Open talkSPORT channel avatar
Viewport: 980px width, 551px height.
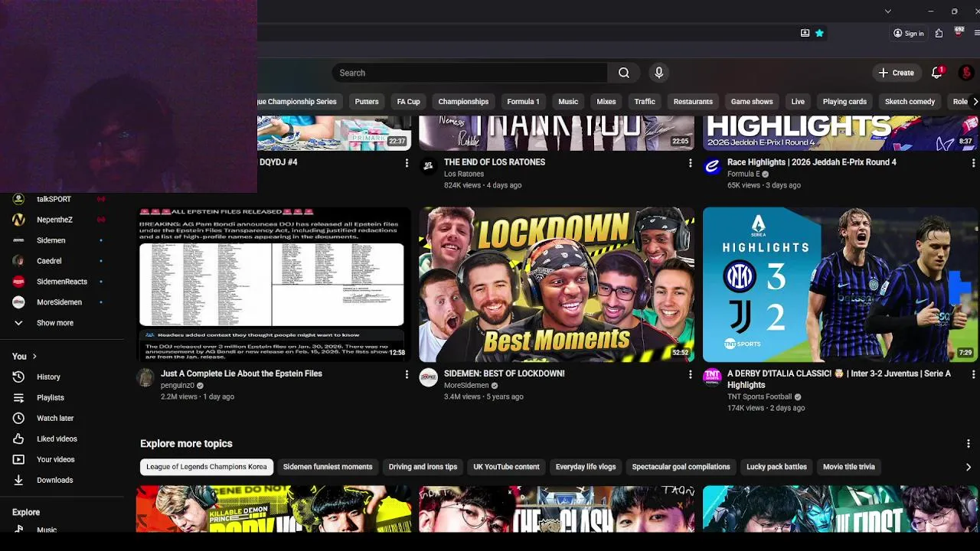(18, 199)
